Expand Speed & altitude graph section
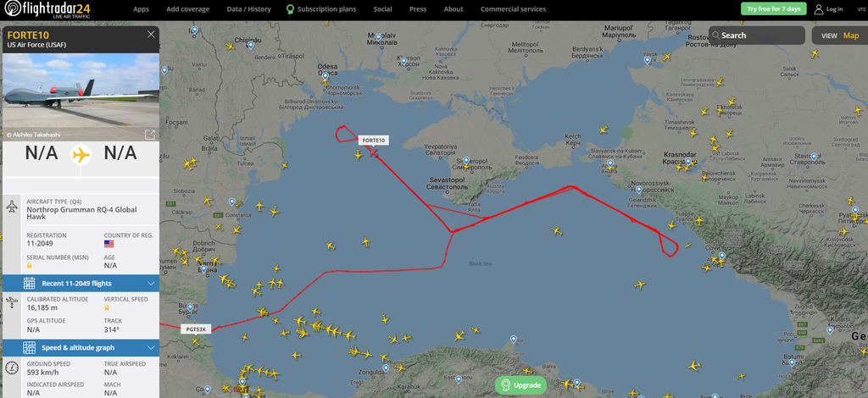868x398 pixels. pos(81,348)
